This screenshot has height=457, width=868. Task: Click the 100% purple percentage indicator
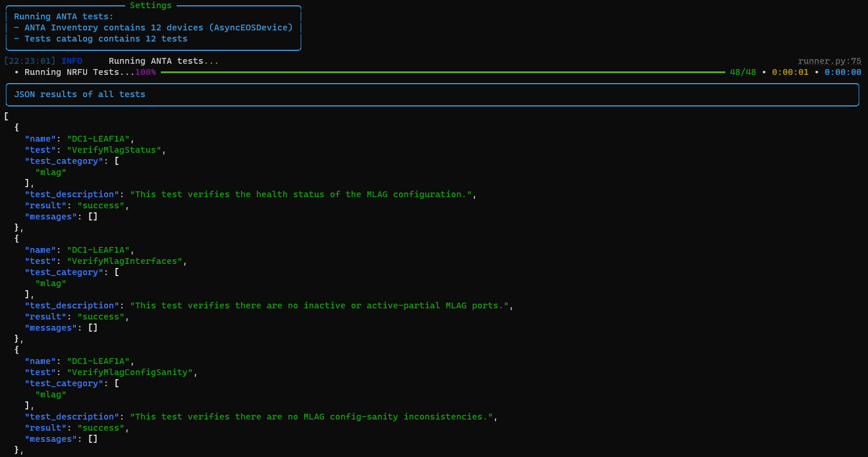point(145,72)
